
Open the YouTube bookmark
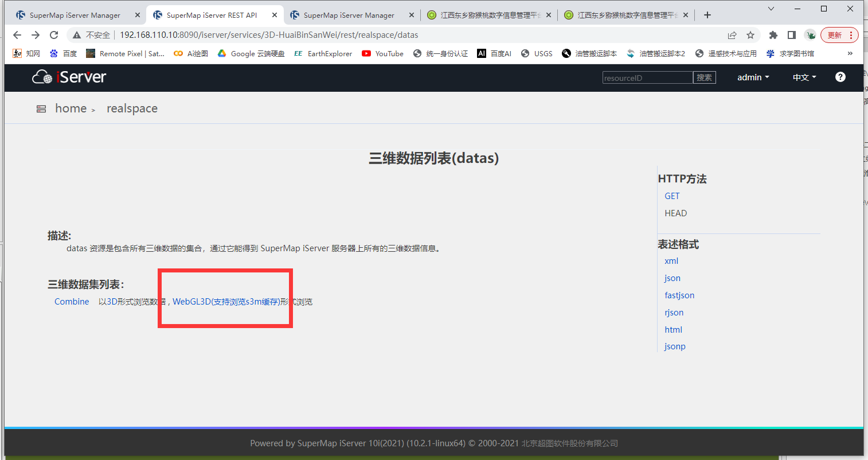382,53
